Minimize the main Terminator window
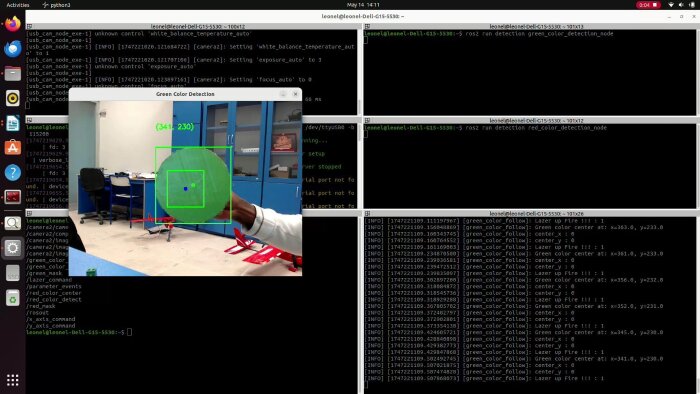The image size is (700, 394). click(x=669, y=17)
